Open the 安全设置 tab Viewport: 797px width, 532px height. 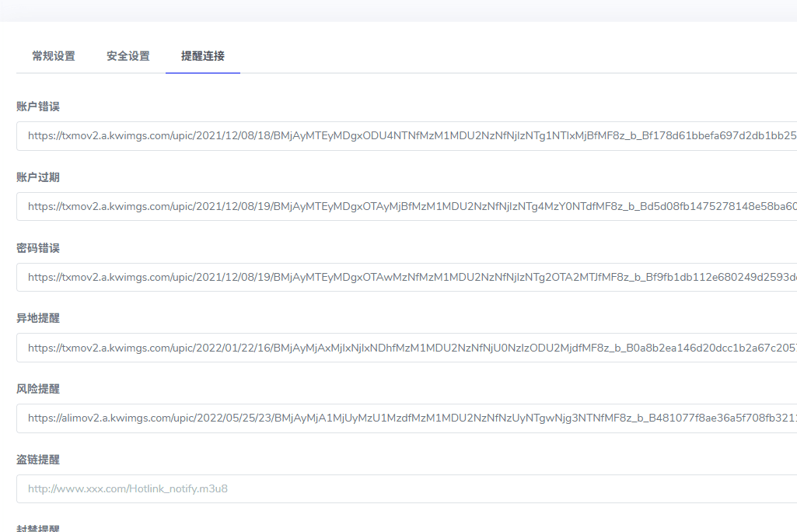pos(128,56)
